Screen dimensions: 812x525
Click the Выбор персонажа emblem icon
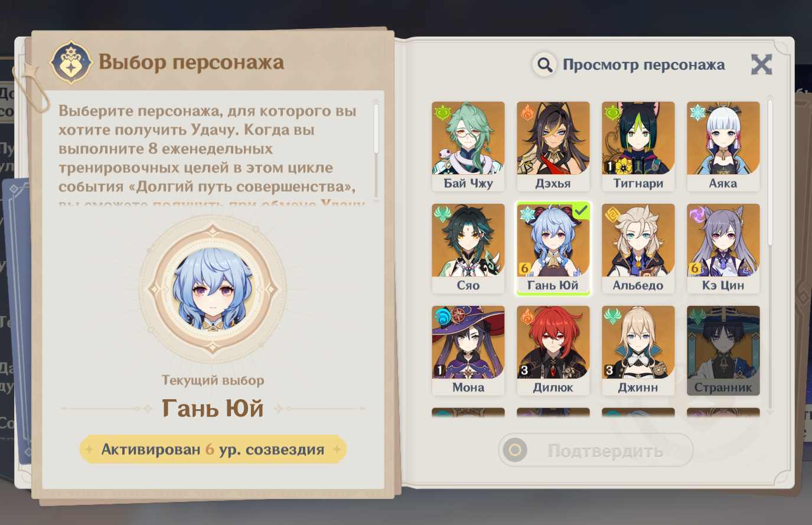[x=71, y=62]
